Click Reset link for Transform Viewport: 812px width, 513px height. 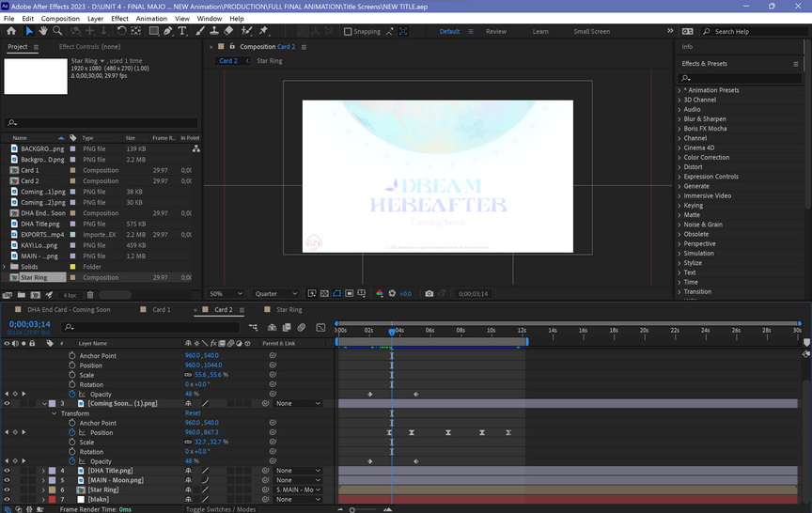(193, 413)
